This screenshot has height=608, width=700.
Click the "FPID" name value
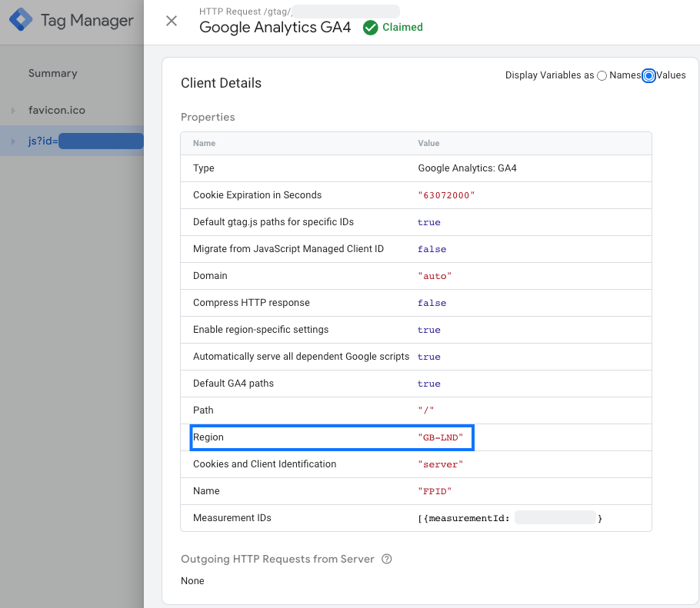point(435,491)
